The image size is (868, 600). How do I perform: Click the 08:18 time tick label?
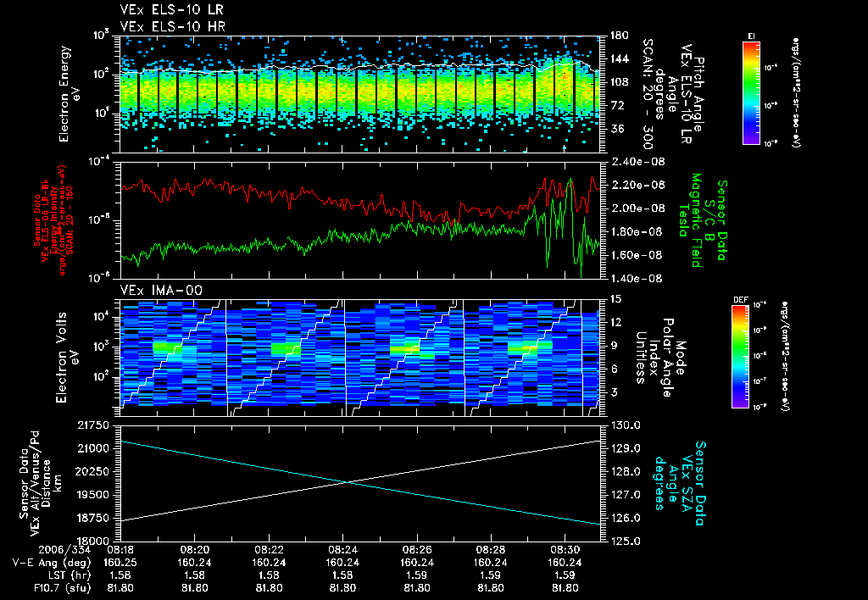[120, 550]
